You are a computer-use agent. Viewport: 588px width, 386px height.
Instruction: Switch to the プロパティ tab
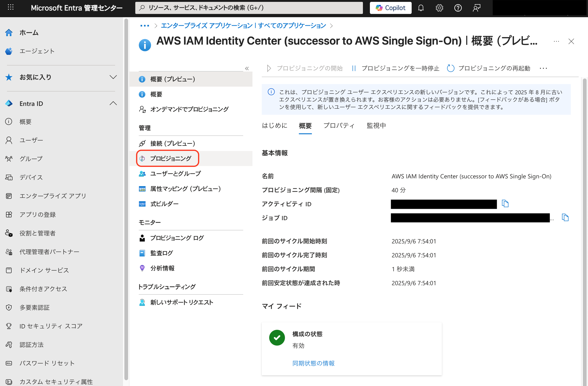pyautogui.click(x=339, y=126)
